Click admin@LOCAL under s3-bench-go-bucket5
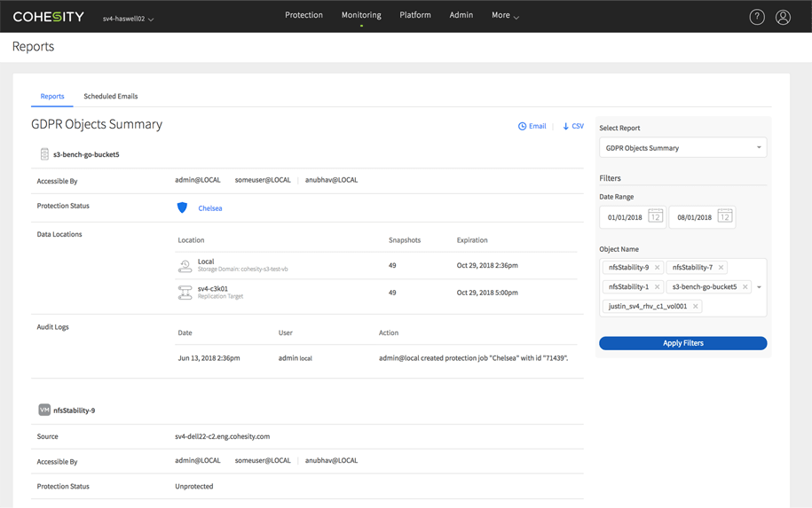Image resolution: width=812 pixels, height=508 pixels. tap(198, 180)
